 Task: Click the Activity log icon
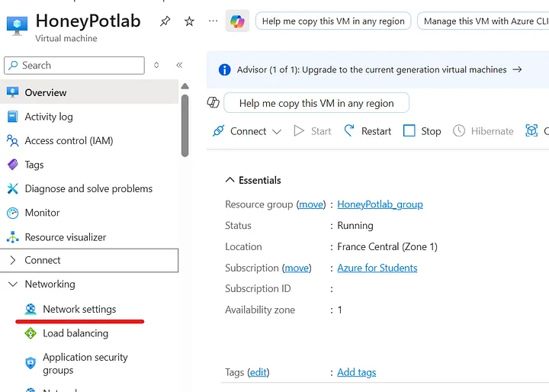13,117
